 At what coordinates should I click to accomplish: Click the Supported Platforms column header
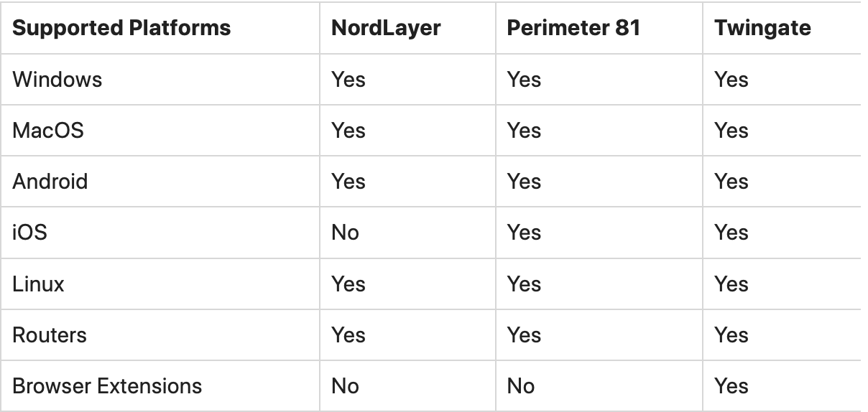pyautogui.click(x=121, y=28)
